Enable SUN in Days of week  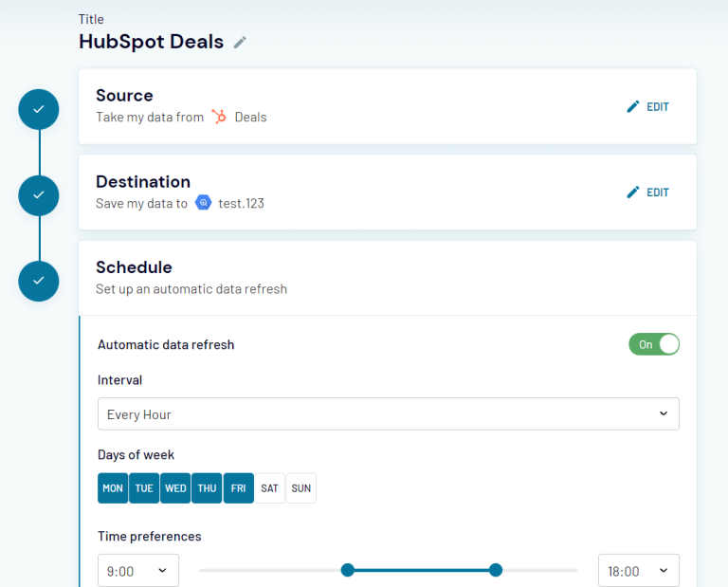coord(300,488)
